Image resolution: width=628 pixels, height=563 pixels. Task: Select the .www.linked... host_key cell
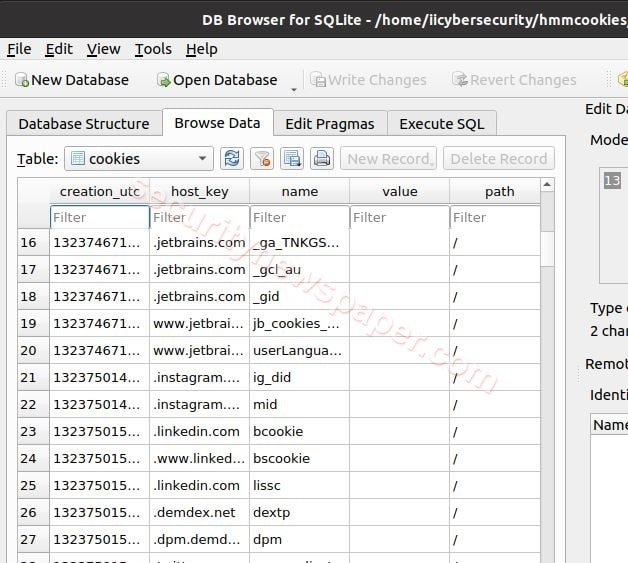(x=199, y=458)
